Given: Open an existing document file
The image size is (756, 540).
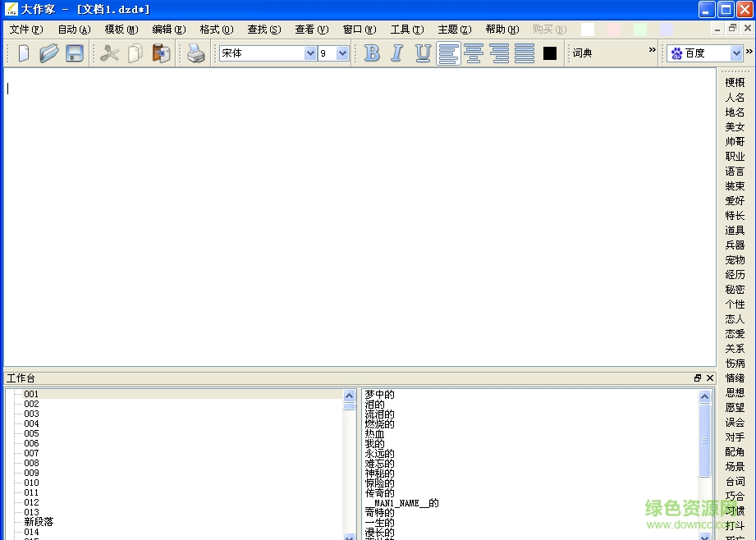Looking at the screenshot, I should click(x=49, y=53).
